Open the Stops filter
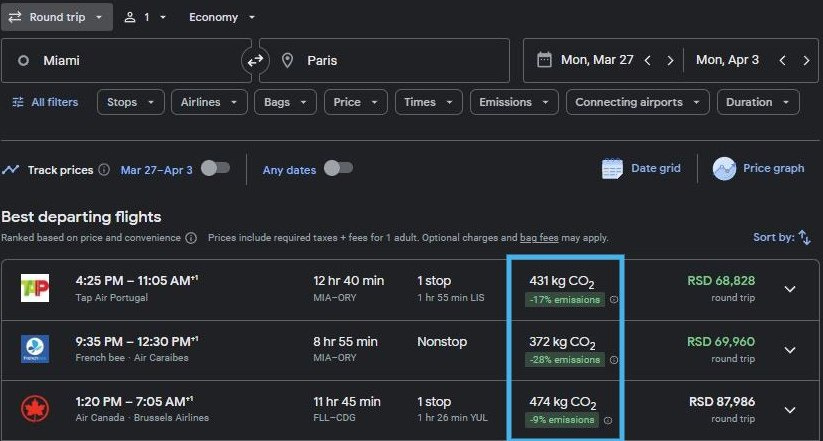Viewport: 823px width, 441px height. [131, 102]
